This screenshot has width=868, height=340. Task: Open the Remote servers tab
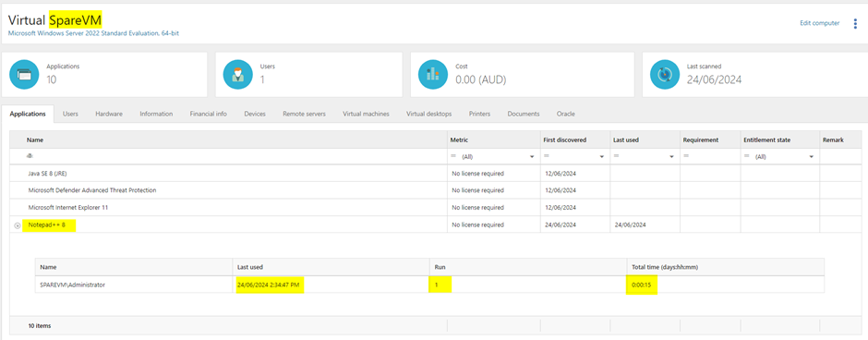(304, 114)
